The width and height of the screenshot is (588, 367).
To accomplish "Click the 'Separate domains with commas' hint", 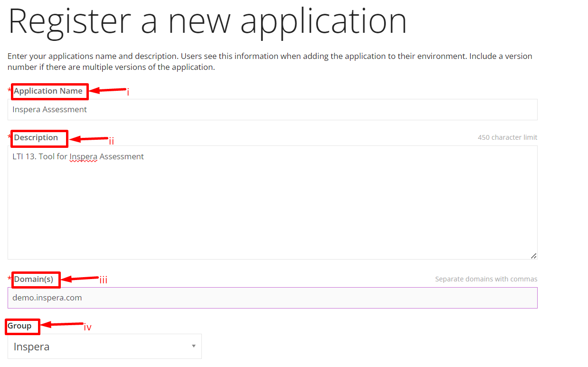I will pos(486,279).
